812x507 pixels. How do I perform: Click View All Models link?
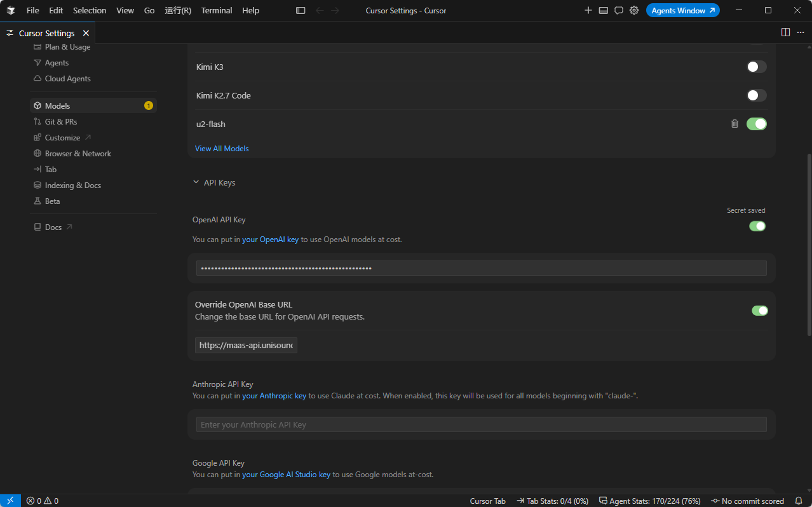[222, 149]
